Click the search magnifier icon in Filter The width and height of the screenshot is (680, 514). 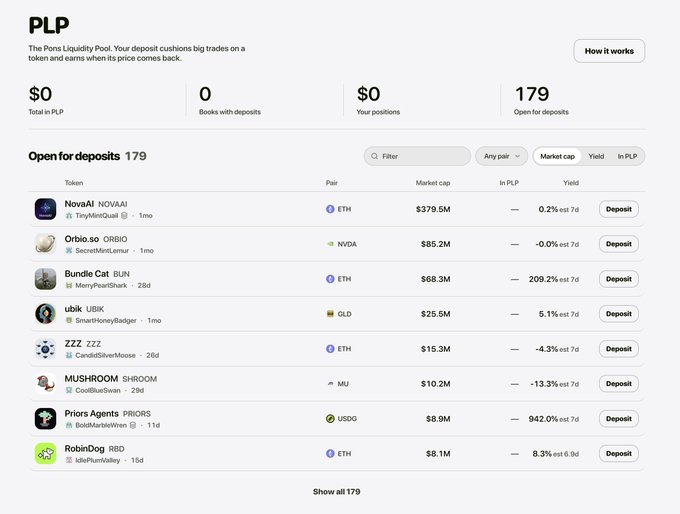[374, 156]
